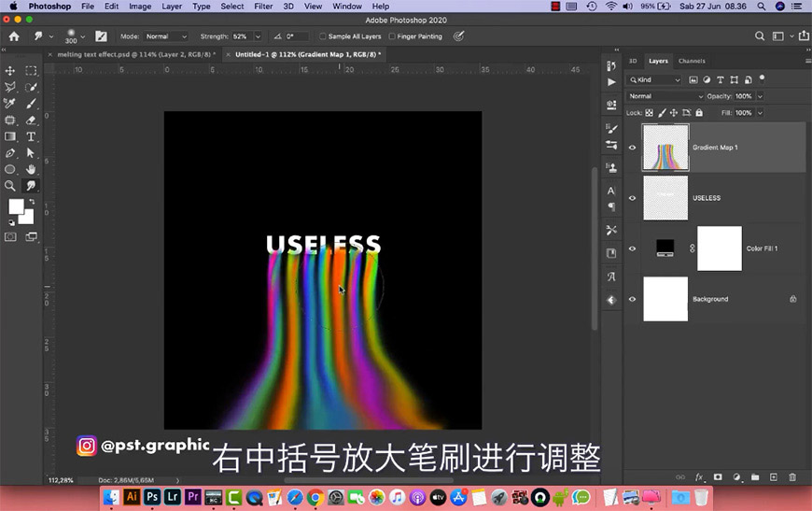Open the Strength slider dropdown
Image resolution: width=812 pixels, height=511 pixels.
coord(258,36)
